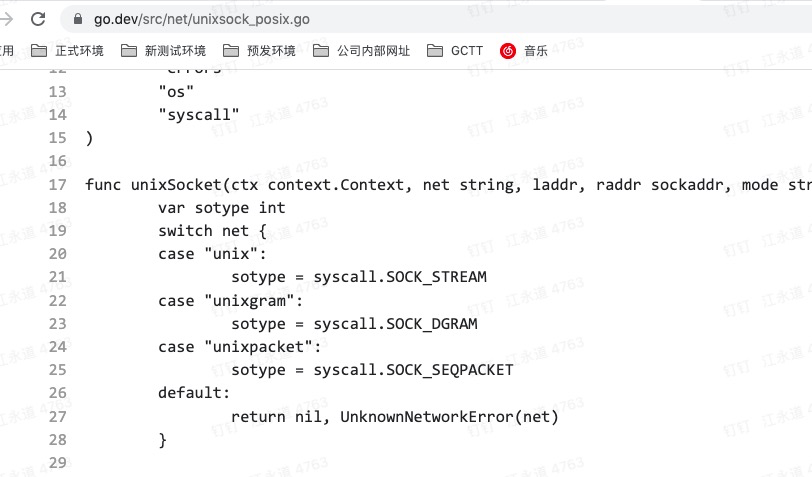812x477 pixels.
Task: Open the 公司内部网址 bookmark folder
Action: click(361, 51)
